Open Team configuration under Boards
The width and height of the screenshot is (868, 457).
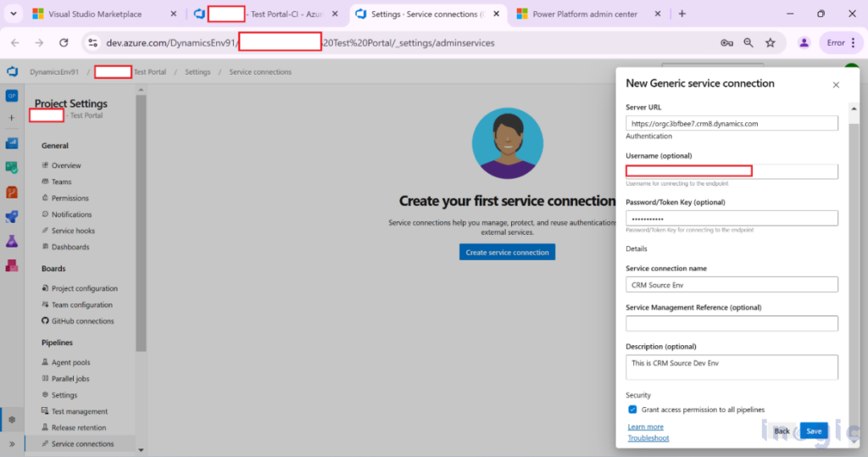pos(81,304)
